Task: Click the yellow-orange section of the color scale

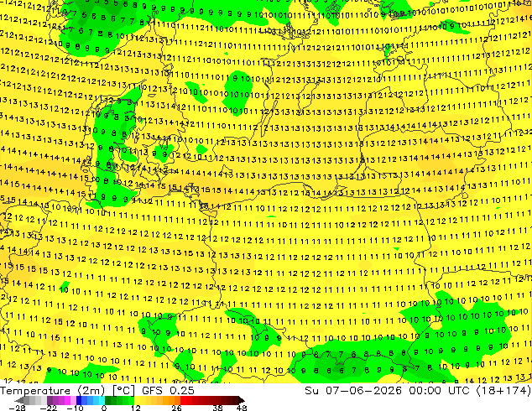Action: tap(158, 400)
